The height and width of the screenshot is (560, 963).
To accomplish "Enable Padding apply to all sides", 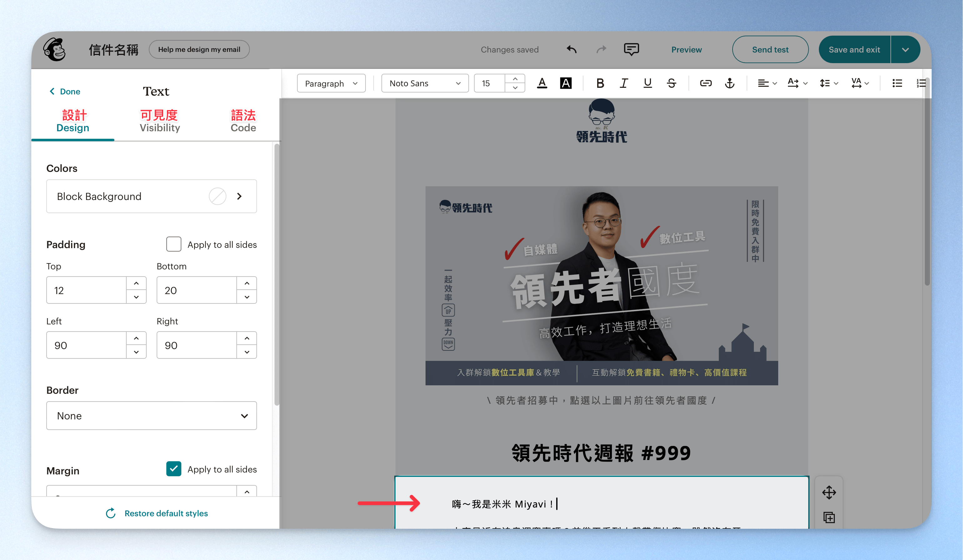I will point(174,244).
